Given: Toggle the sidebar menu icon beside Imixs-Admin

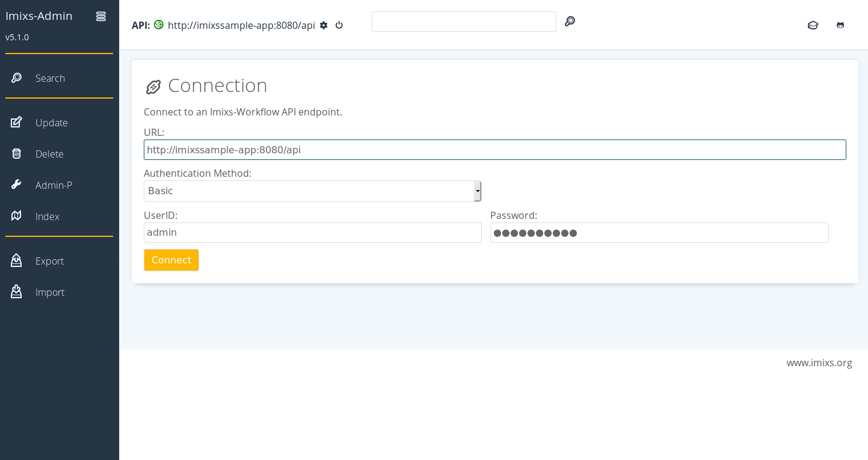Looking at the screenshot, I should [x=101, y=17].
